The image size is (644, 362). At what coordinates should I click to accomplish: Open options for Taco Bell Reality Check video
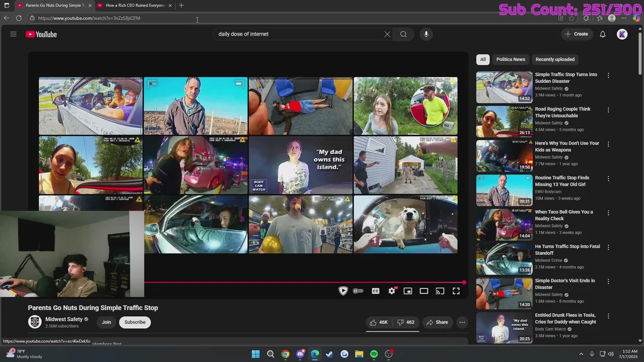(608, 213)
